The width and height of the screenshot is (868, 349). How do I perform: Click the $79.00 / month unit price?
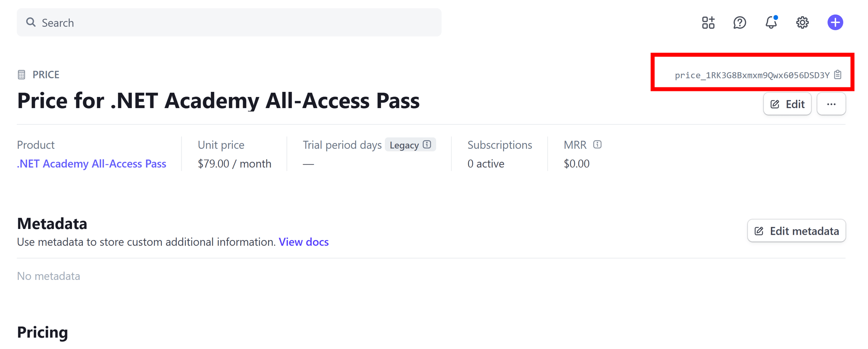(x=234, y=164)
